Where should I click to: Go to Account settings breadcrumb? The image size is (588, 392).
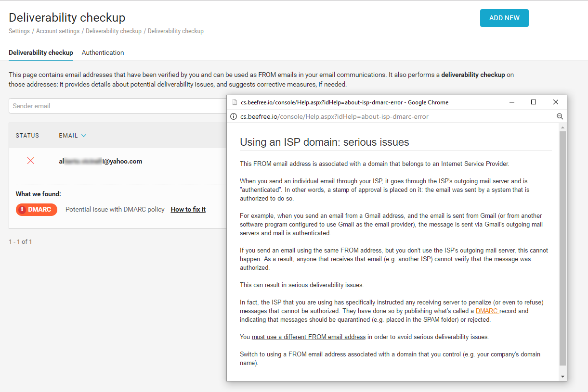pyautogui.click(x=58, y=31)
